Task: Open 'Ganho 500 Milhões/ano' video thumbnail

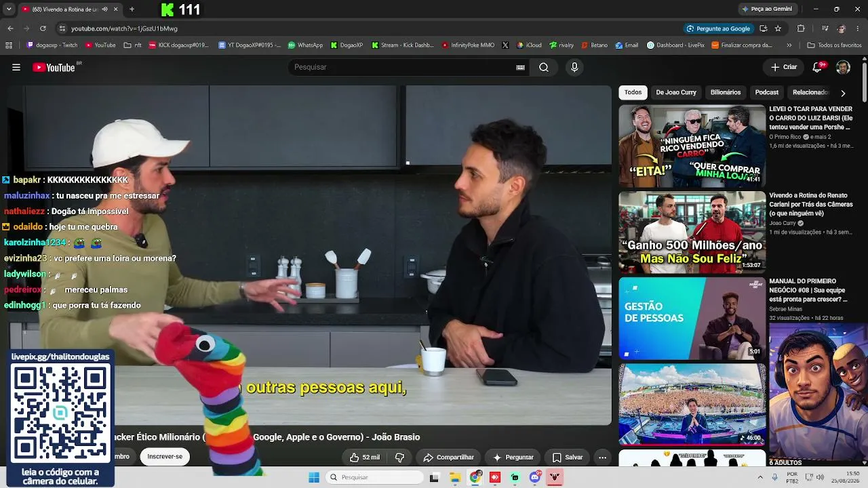Action: [x=692, y=232]
